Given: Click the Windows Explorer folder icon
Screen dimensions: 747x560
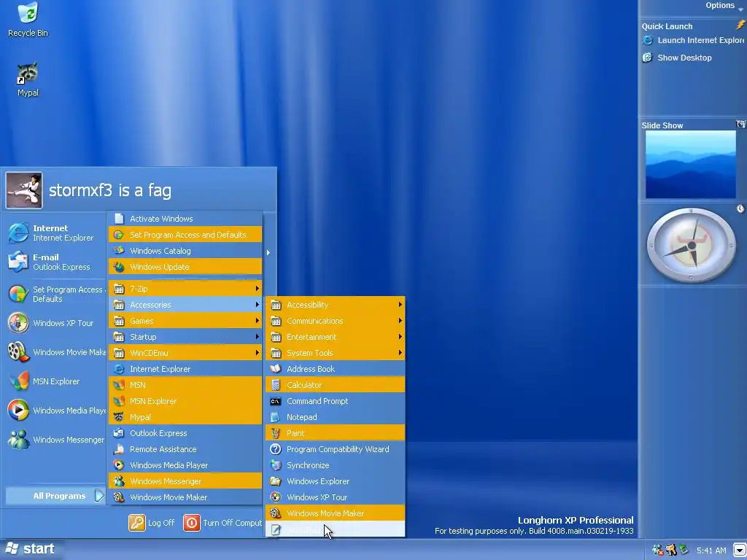Looking at the screenshot, I should point(275,481).
